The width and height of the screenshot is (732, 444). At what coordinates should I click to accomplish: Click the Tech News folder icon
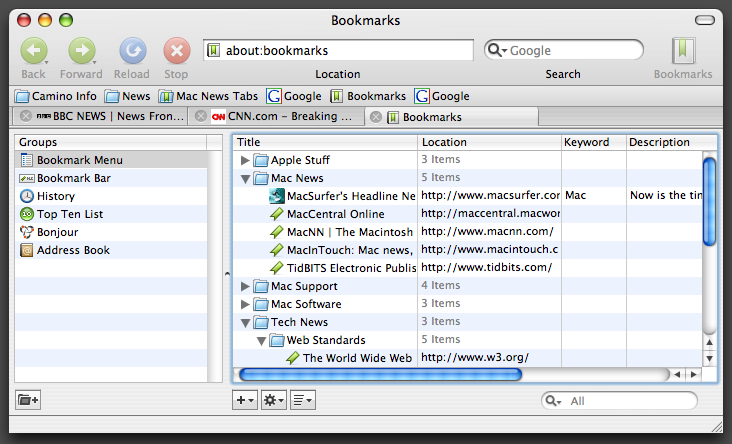pyautogui.click(x=261, y=322)
